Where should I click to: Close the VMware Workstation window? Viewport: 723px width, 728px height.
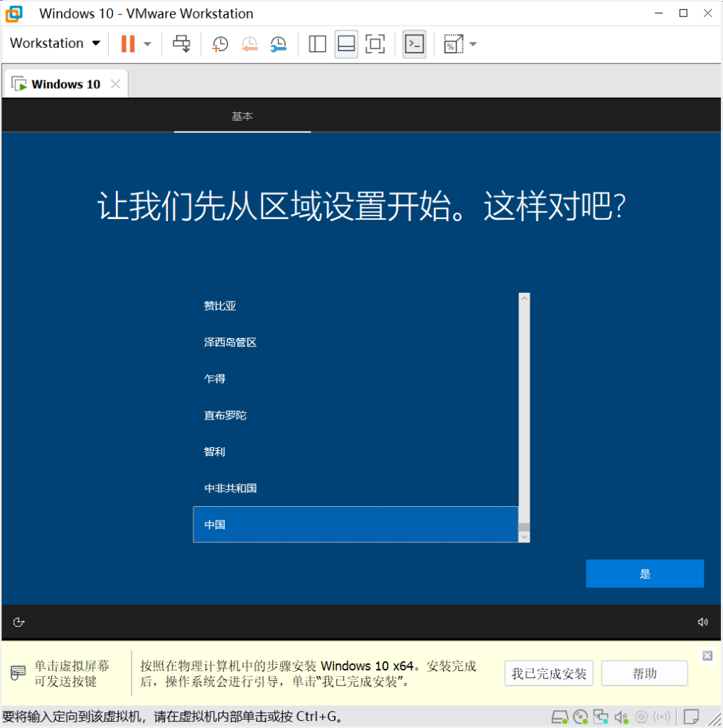tap(707, 13)
